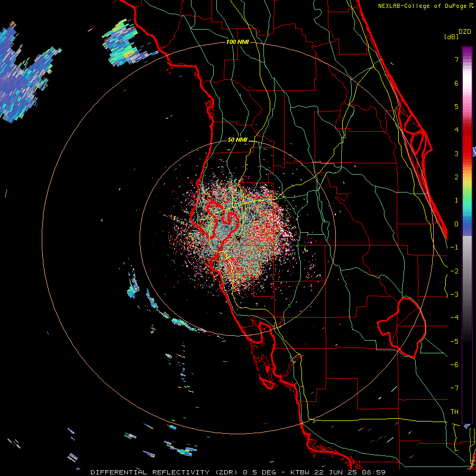
Task: Click the 3 value on the color scale
Action: pyautogui.click(x=456, y=153)
